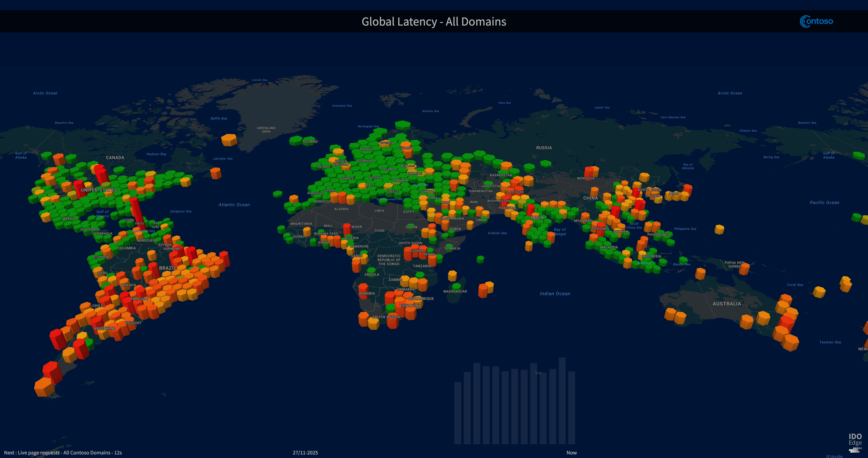Click the ICELAND map label
Screen dimensions: 868x458
(x=310, y=141)
